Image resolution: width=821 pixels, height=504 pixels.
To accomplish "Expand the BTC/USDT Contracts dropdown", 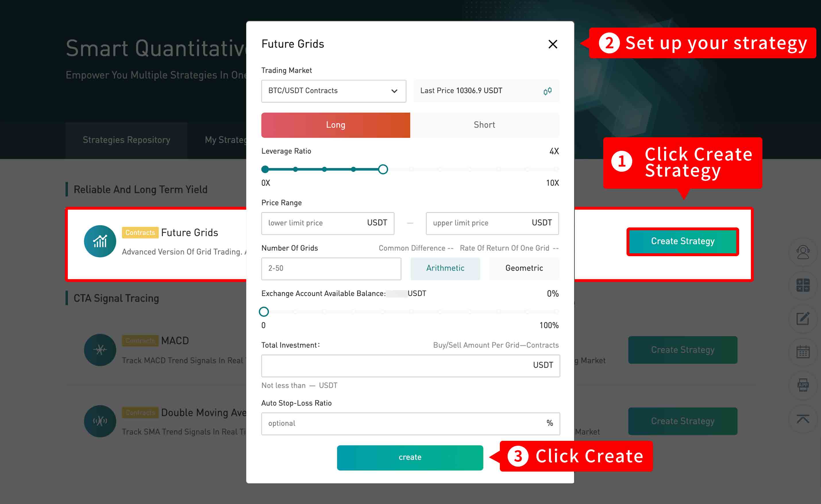I will 334,91.
